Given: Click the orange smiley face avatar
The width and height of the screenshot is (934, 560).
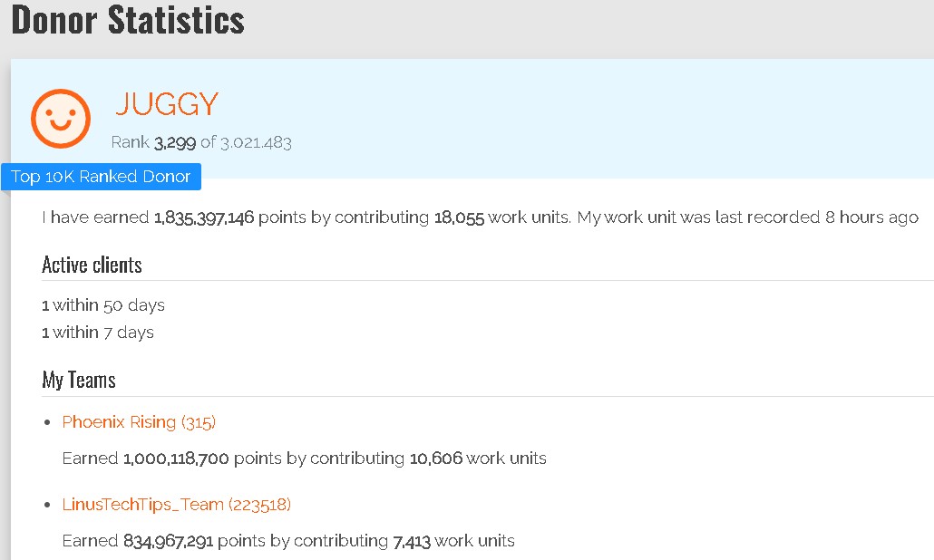Looking at the screenshot, I should tap(61, 118).
